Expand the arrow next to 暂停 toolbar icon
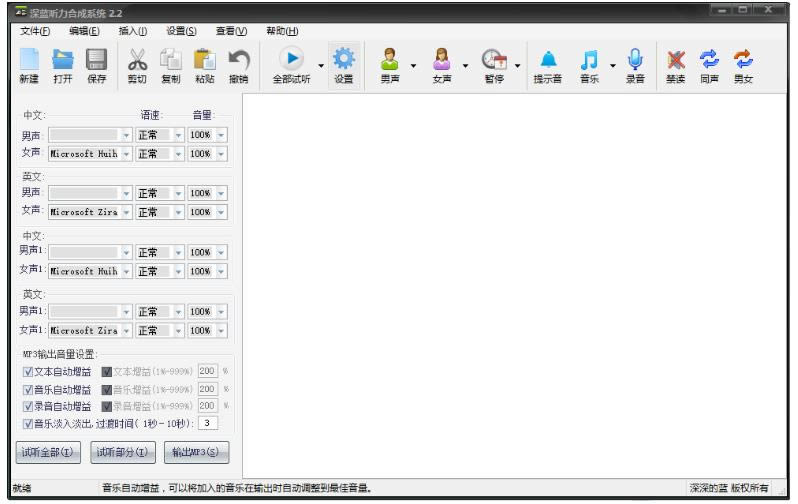This screenshot has width=798, height=504. tap(518, 66)
